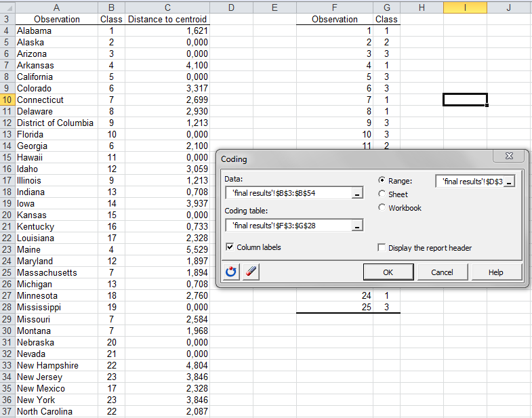Click the cell containing California
Image resolution: width=532 pixels, height=418 pixels.
click(57, 77)
